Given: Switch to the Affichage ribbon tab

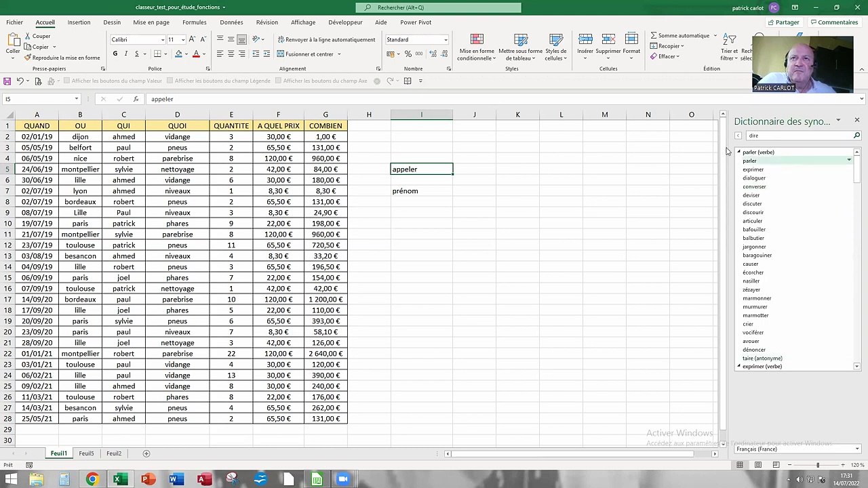Looking at the screenshot, I should point(303,22).
